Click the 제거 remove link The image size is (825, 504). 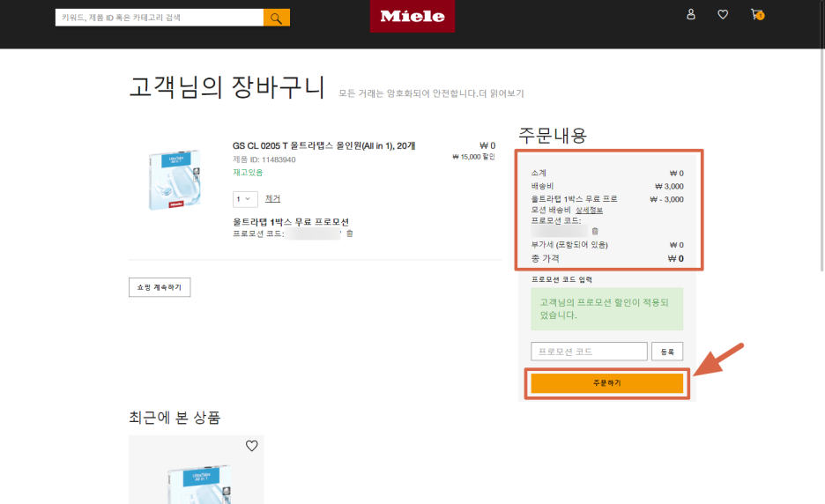[272, 199]
